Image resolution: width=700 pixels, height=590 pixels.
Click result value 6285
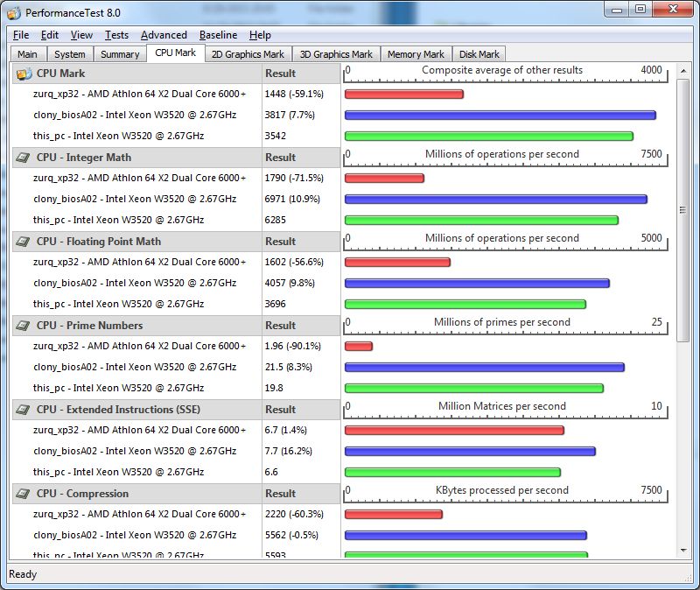tap(276, 221)
